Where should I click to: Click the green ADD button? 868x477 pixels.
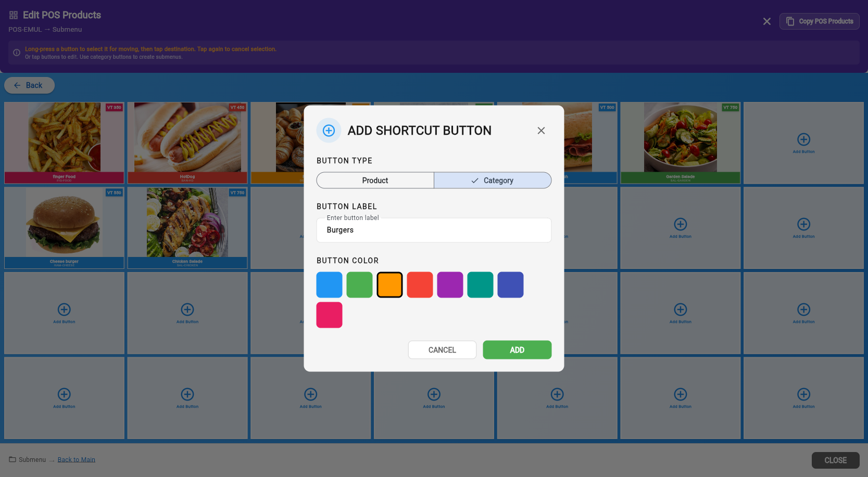(517, 350)
